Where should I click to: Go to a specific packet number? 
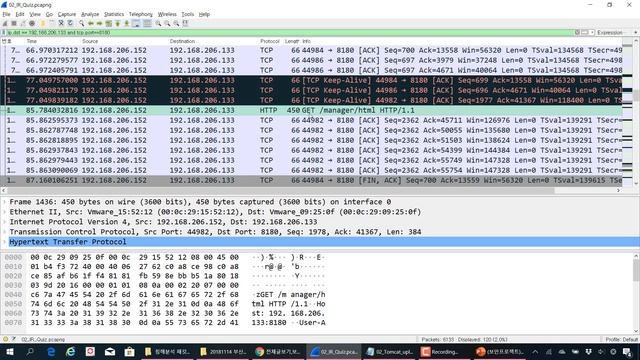(108, 23)
